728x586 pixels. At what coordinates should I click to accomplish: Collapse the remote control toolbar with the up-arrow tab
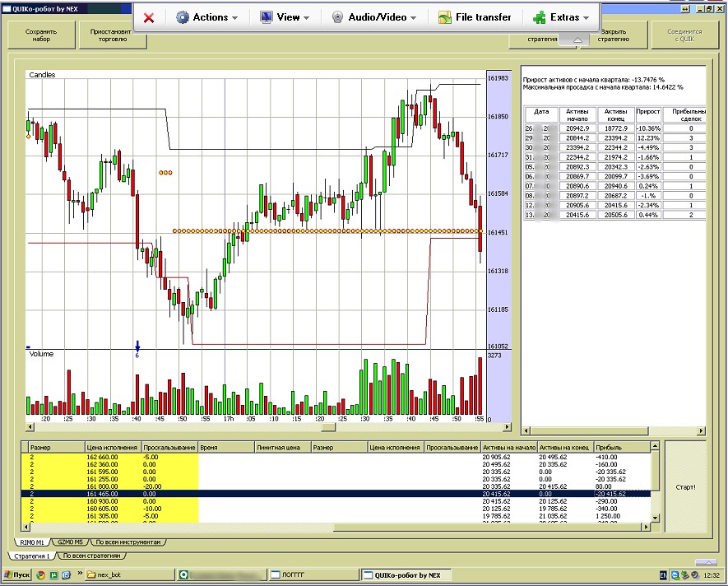577,40
